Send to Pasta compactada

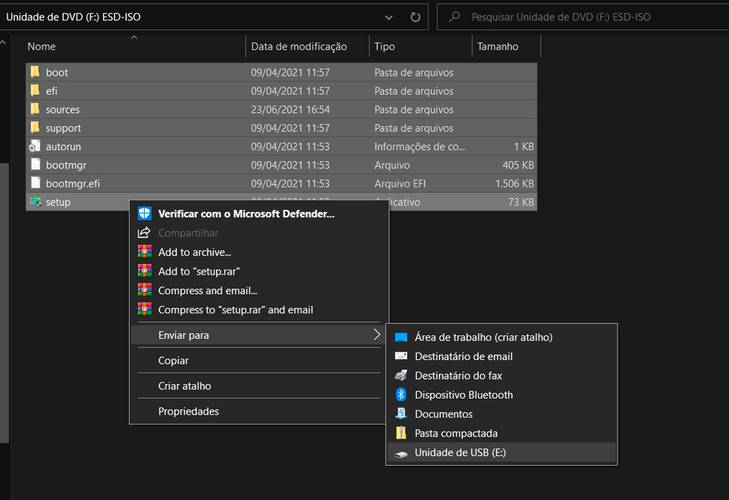tap(502, 433)
